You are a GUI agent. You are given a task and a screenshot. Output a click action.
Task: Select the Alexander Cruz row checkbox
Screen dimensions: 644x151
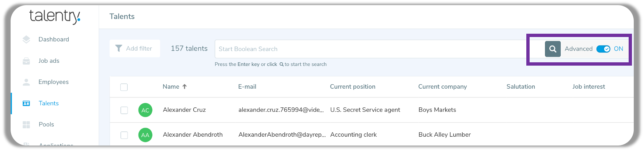pos(124,110)
